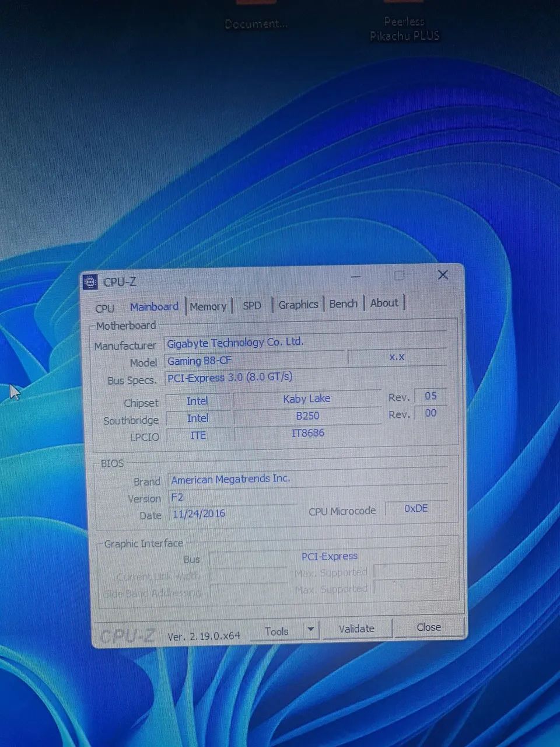Click the Close button at bottom
The image size is (560, 747).
(x=429, y=627)
